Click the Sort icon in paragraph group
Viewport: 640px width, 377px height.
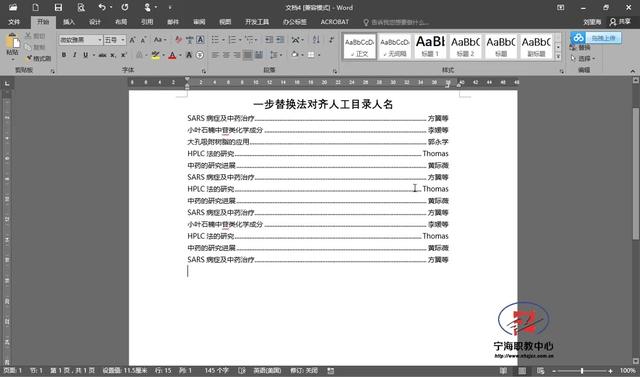[316, 40]
